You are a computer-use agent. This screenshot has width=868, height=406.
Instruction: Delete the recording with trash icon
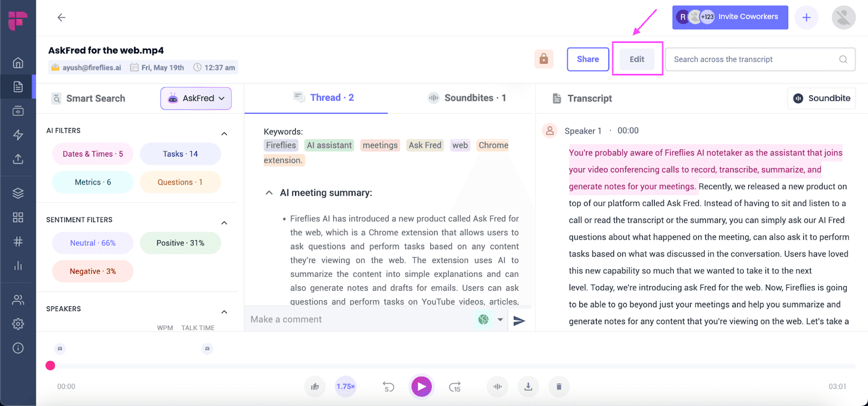tap(559, 386)
